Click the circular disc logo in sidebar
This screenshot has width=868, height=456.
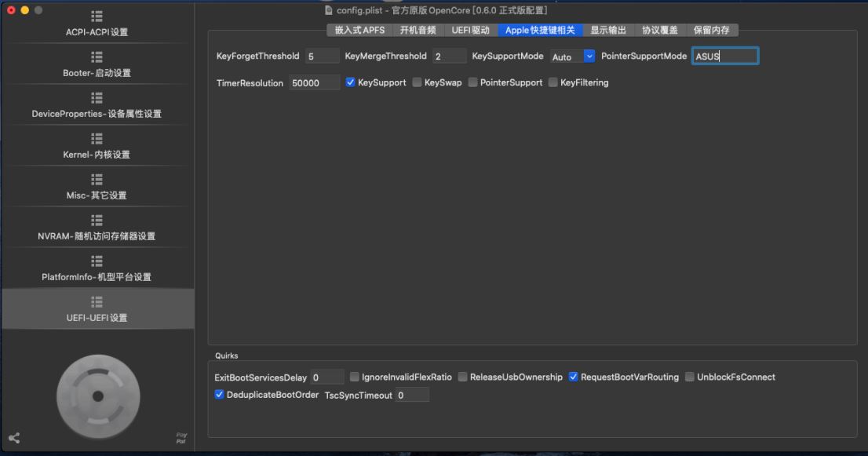98,396
